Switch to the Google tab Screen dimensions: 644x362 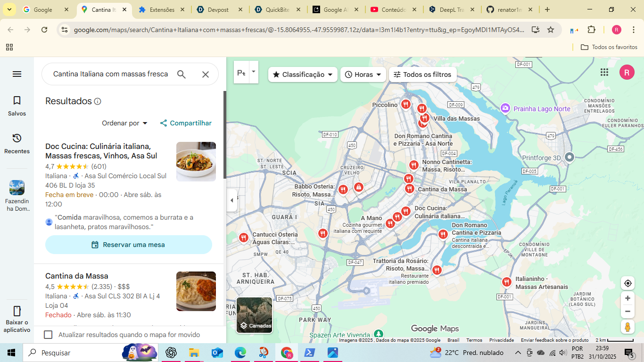point(46,9)
